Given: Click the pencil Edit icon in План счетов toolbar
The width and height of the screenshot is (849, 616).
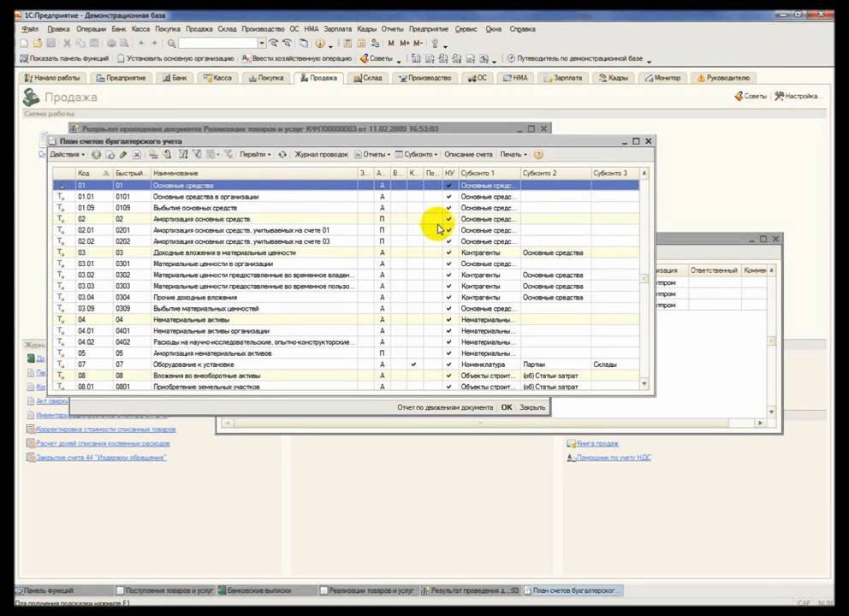Looking at the screenshot, I should tap(123, 155).
